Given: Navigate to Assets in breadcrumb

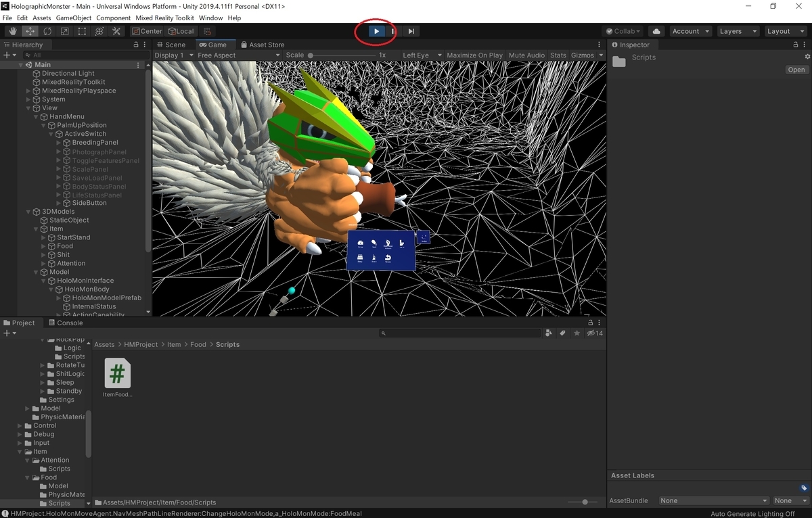Looking at the screenshot, I should (x=104, y=344).
